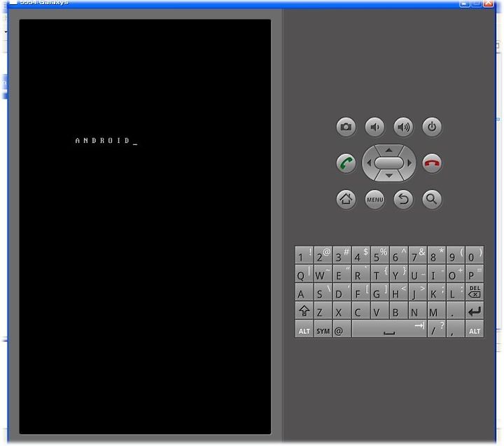Tap the 5 % number key

point(379,255)
